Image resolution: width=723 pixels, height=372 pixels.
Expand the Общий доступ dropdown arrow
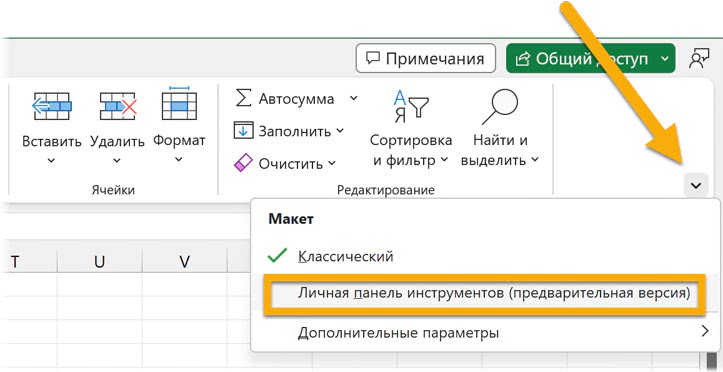(664, 59)
